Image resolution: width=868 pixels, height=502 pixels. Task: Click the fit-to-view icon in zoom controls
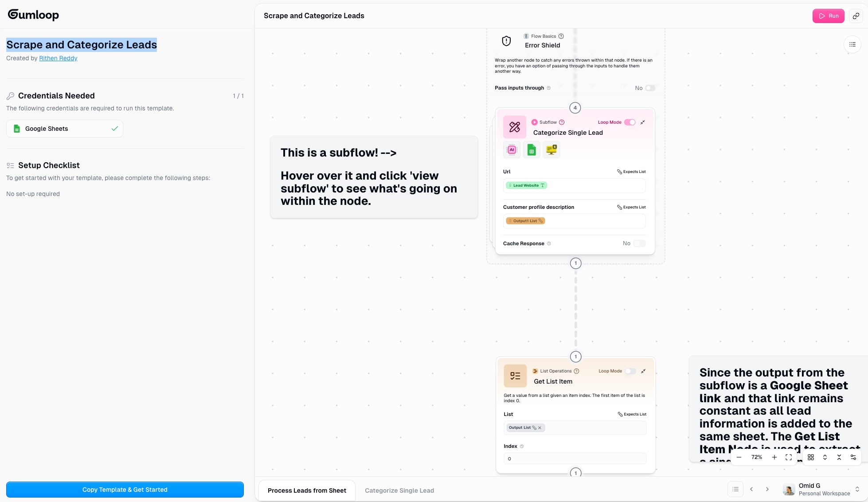coord(789,457)
